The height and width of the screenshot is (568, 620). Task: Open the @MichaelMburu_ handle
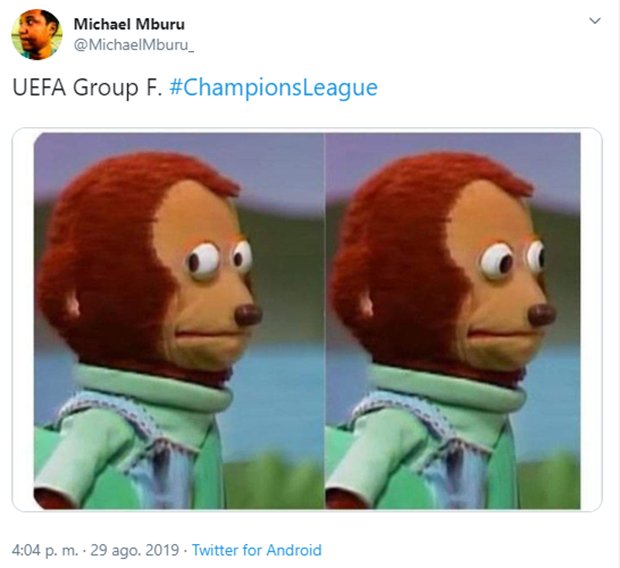point(134,45)
